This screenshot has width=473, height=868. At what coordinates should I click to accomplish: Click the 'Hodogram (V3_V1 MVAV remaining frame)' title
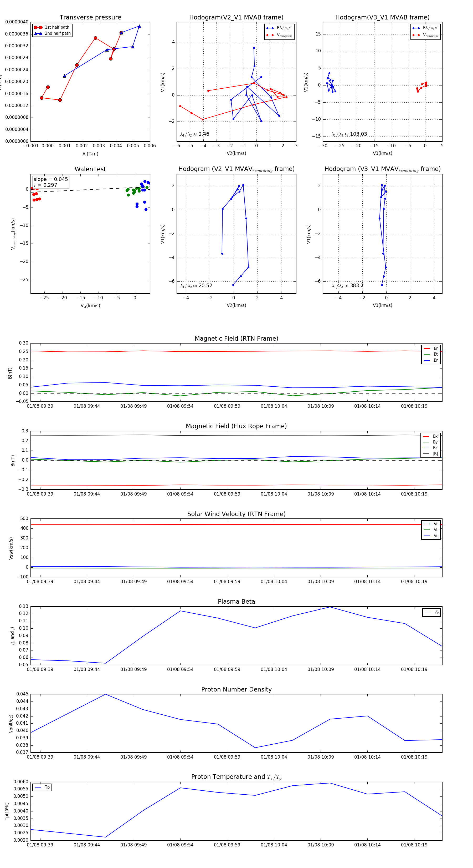pos(382,169)
